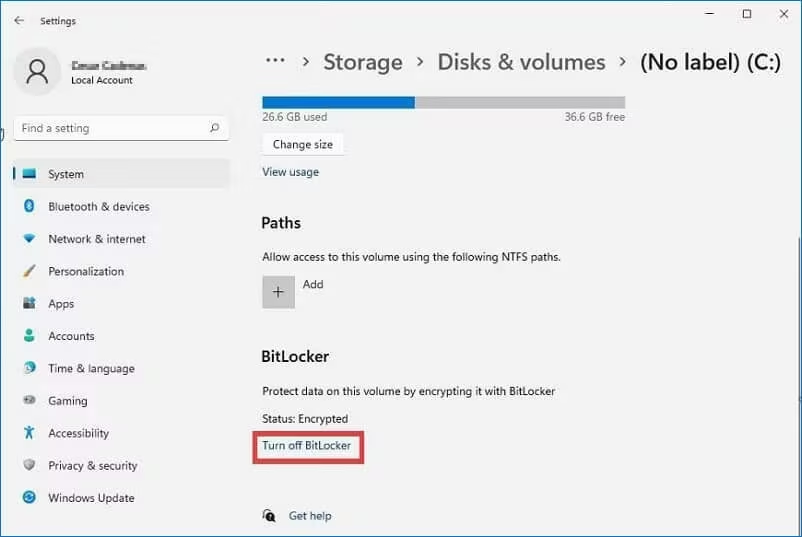
Task: Navigate to Disks & volumes breadcrumb
Action: [521, 62]
